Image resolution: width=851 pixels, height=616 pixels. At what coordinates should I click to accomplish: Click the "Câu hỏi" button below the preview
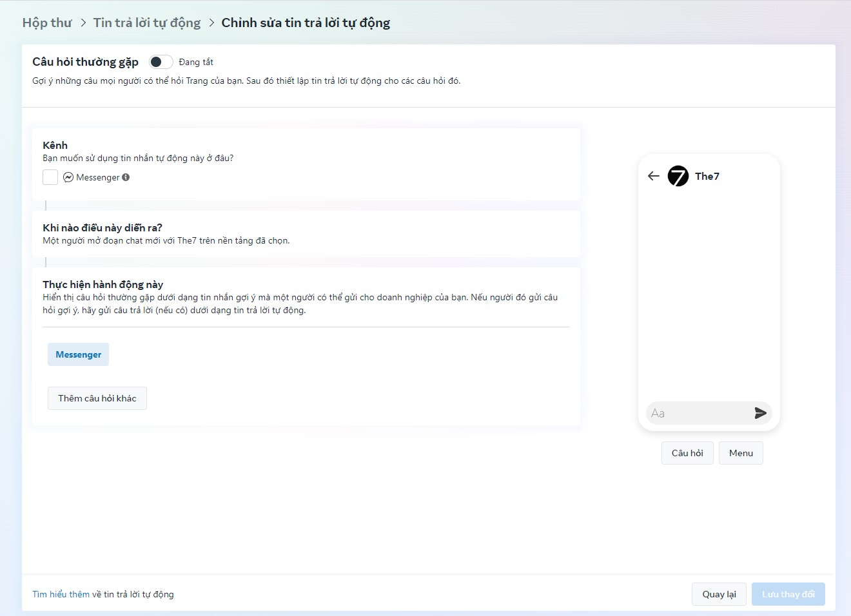(687, 452)
